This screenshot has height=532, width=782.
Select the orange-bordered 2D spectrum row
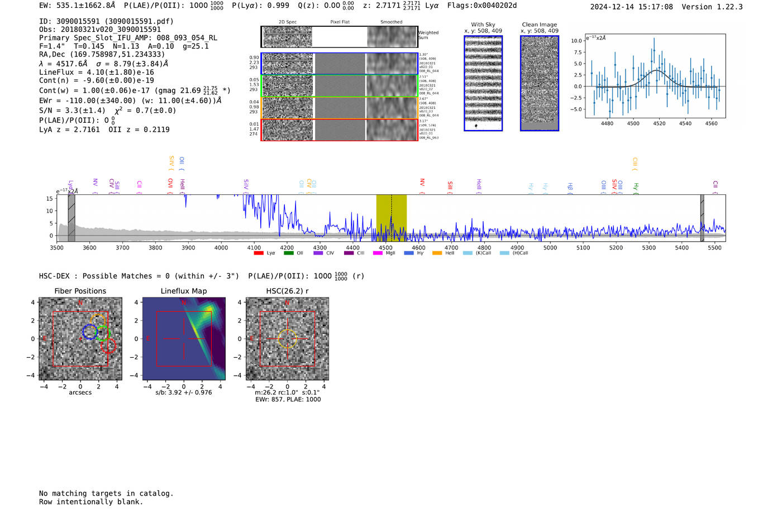pyautogui.click(x=340, y=108)
